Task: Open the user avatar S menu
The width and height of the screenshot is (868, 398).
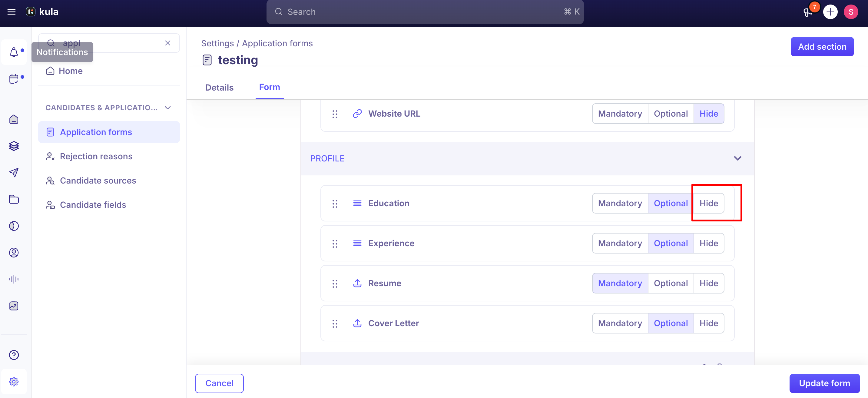Action: 851,12
